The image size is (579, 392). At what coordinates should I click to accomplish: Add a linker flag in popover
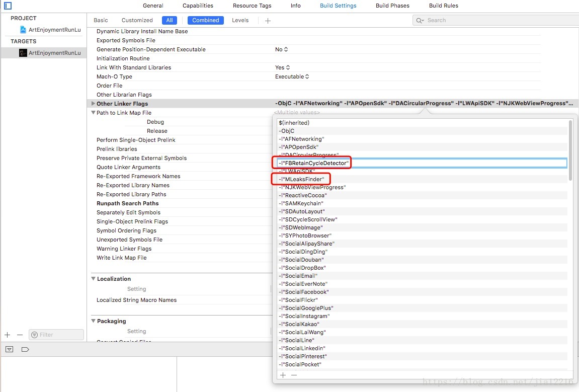(283, 375)
